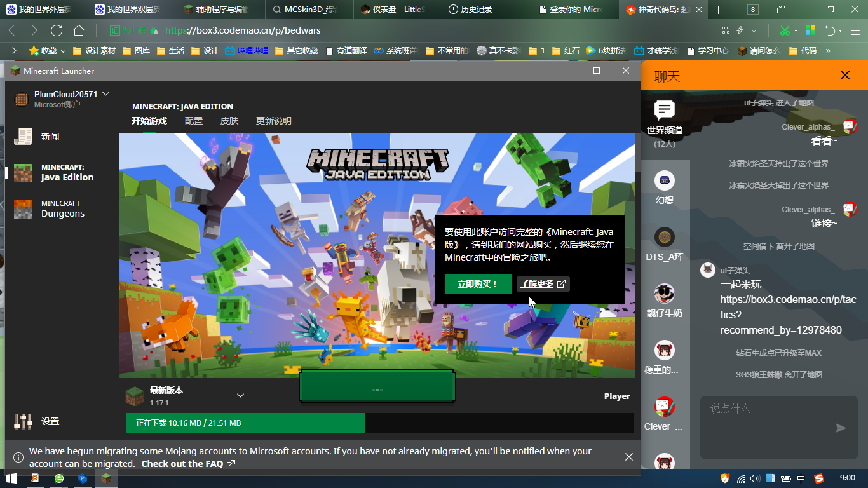Open the 学习中心 bookmark folder
This screenshot has width=868, height=488.
click(x=708, y=51)
